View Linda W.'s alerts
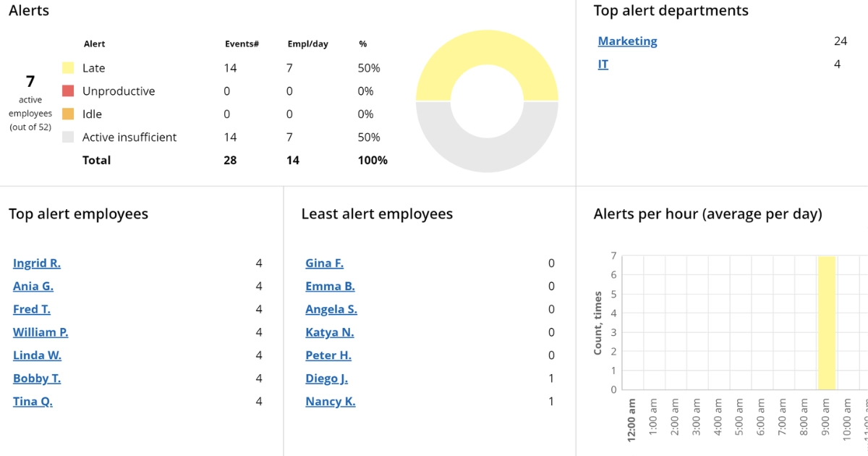This screenshot has width=868, height=456. tap(37, 355)
